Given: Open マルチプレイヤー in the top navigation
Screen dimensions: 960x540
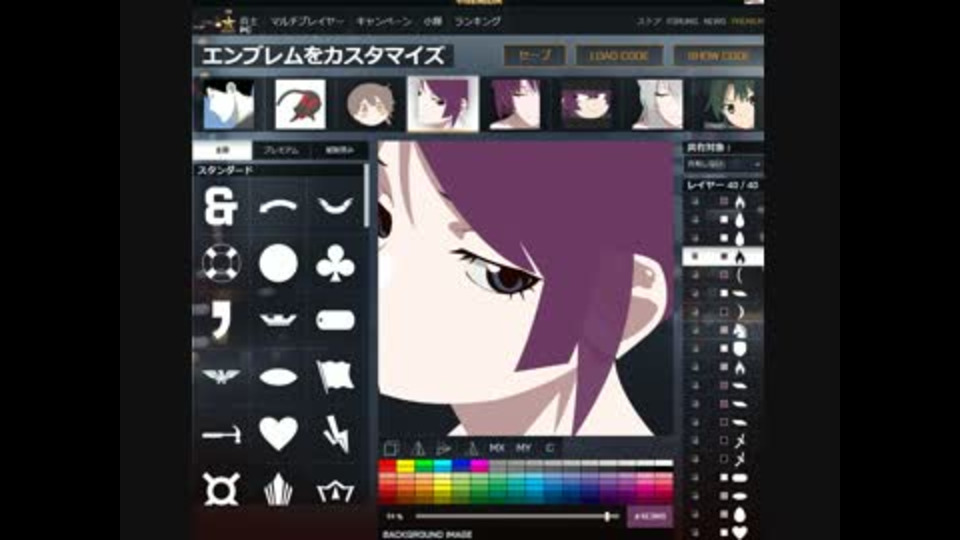Looking at the screenshot, I should point(307,21).
